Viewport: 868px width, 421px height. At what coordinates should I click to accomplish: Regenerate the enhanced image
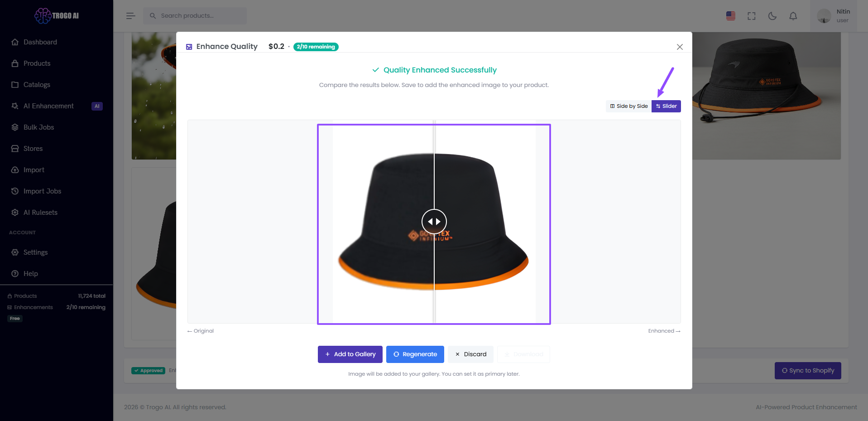click(415, 354)
